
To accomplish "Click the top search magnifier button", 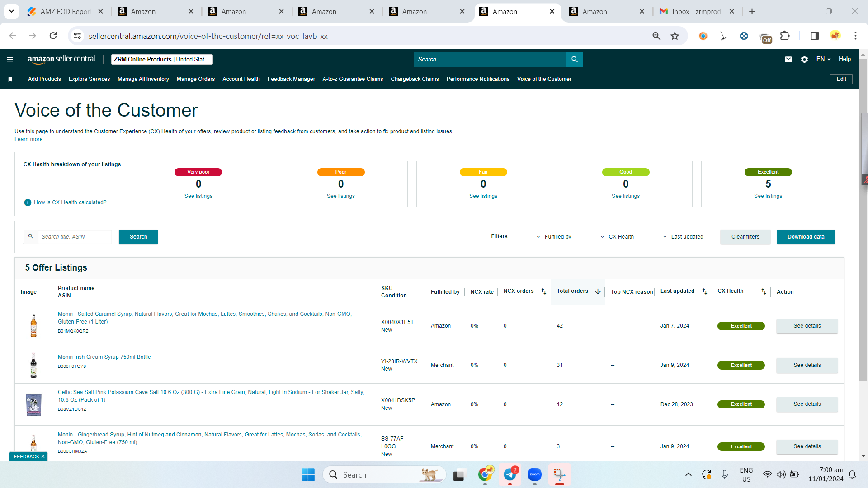I will click(575, 59).
